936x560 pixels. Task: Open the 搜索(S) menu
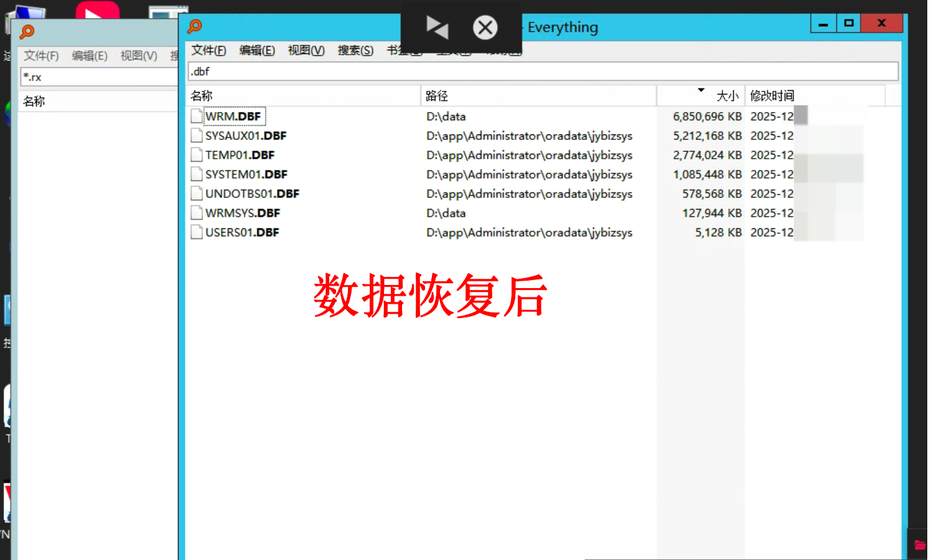pyautogui.click(x=355, y=50)
